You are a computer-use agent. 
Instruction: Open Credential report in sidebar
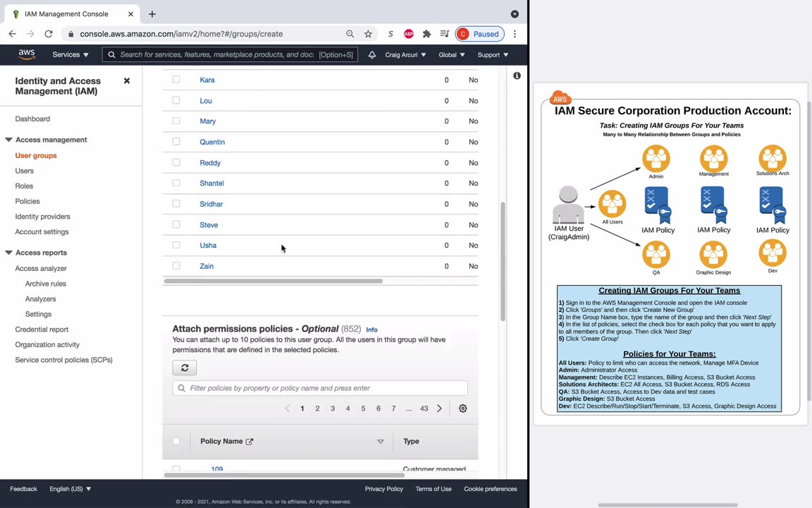coord(42,329)
